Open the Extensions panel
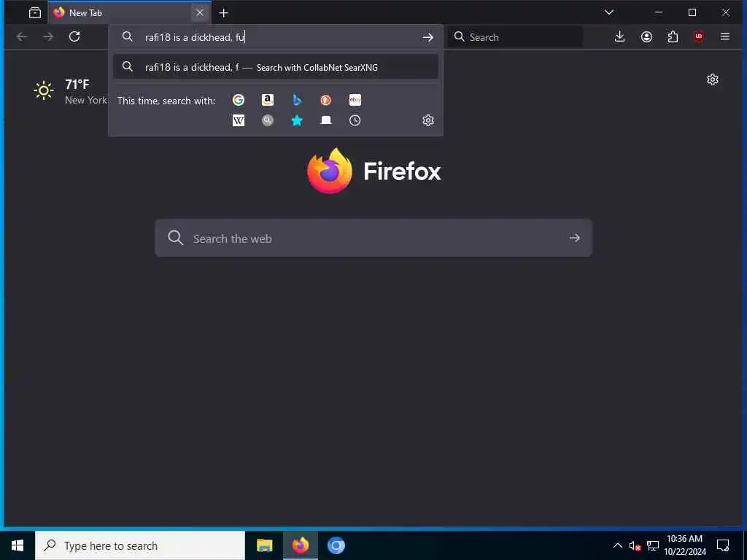Image resolution: width=747 pixels, height=560 pixels. click(x=673, y=36)
